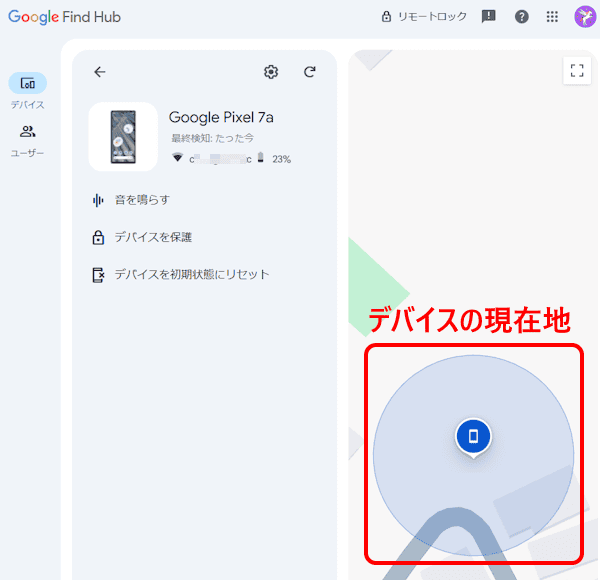600x580 pixels.
Task: Click the phone location pin on map
Action: click(474, 437)
